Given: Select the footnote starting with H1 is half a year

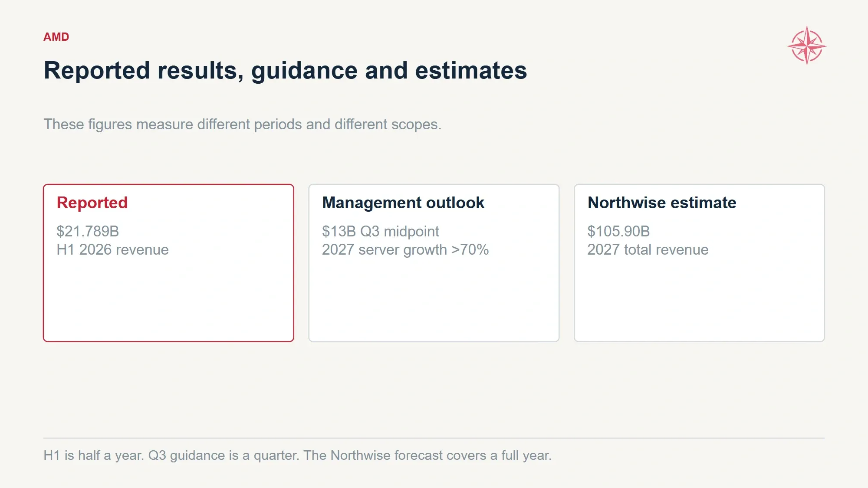Looking at the screenshot, I should (298, 455).
